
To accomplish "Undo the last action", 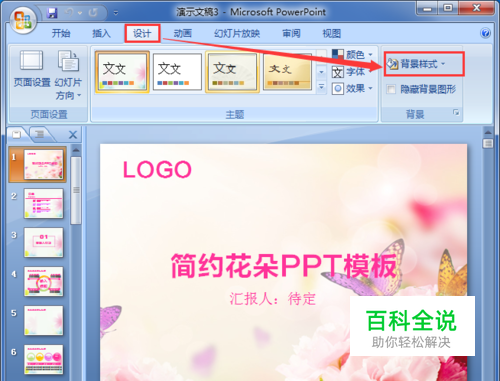I will 69,13.
